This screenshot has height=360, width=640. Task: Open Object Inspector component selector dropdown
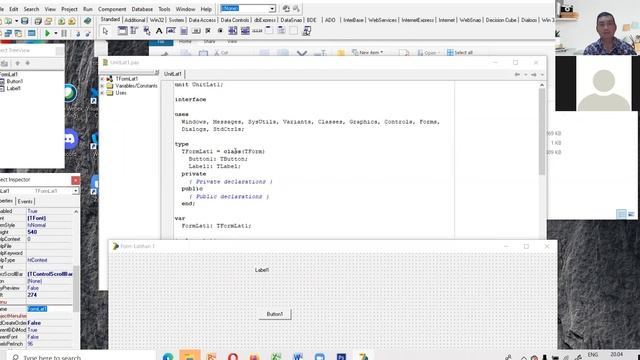(76, 191)
